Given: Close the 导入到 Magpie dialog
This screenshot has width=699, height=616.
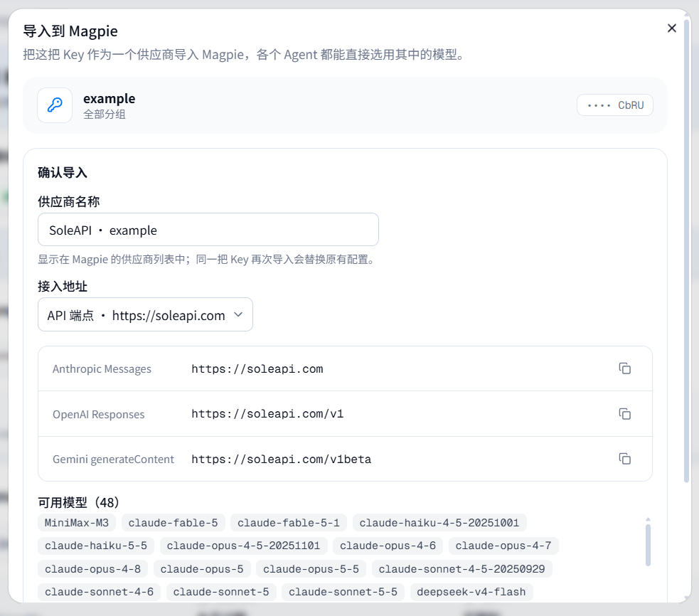Looking at the screenshot, I should (x=671, y=28).
